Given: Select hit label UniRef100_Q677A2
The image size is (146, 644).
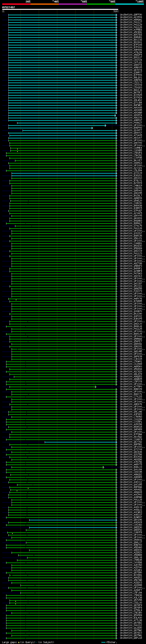Looking at the screenshot, I should 131,442.
